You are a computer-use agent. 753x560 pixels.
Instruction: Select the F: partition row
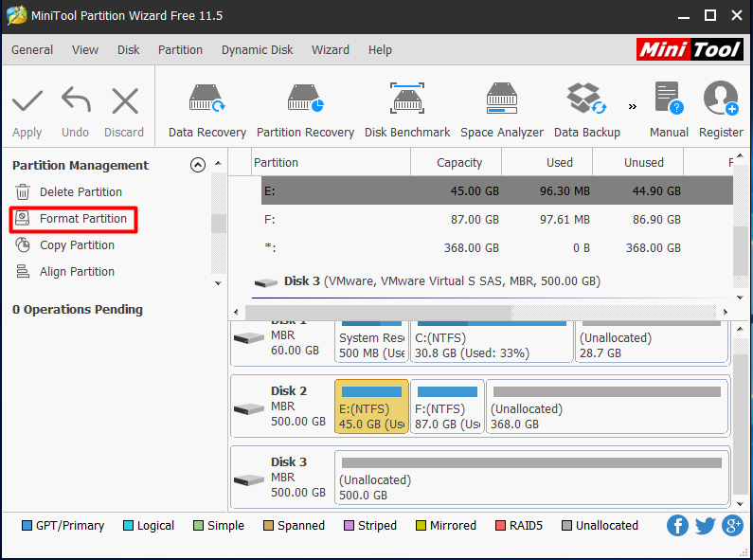point(497,220)
